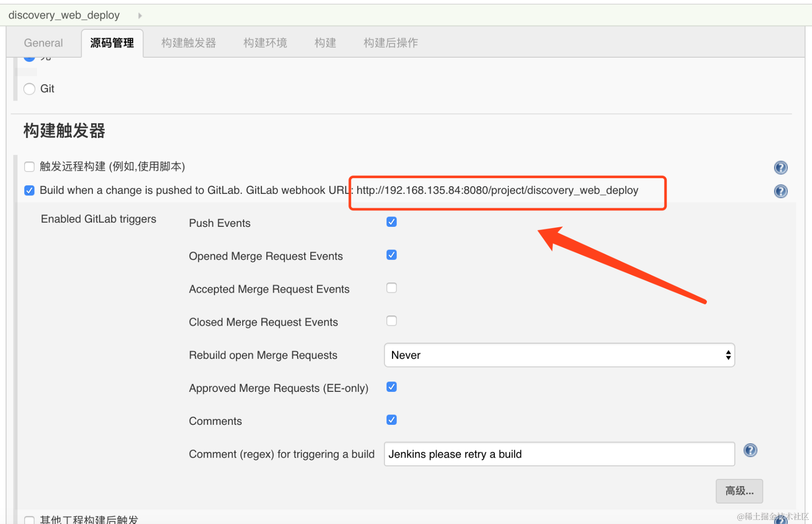Toggle Comments checkbox
This screenshot has height=524, width=812.
392,420
